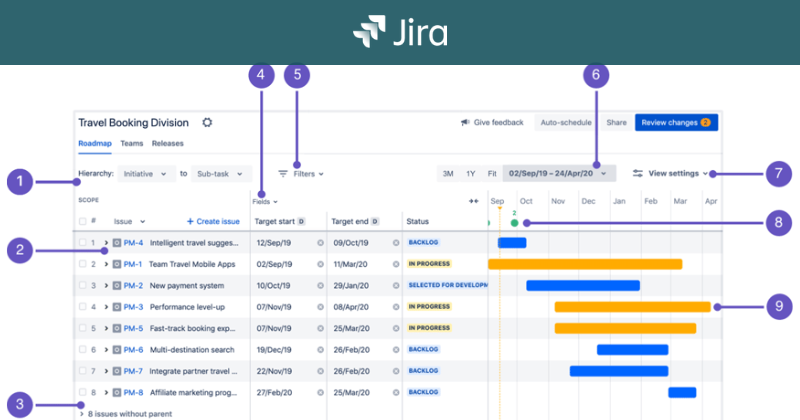Clear target end date 09/Oct/19
The image size is (800, 420).
coord(396,243)
